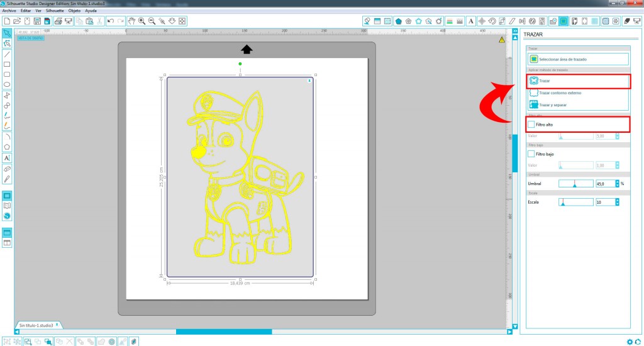Open the Rotate panel icon
The image size is (644, 346).
point(492,21)
